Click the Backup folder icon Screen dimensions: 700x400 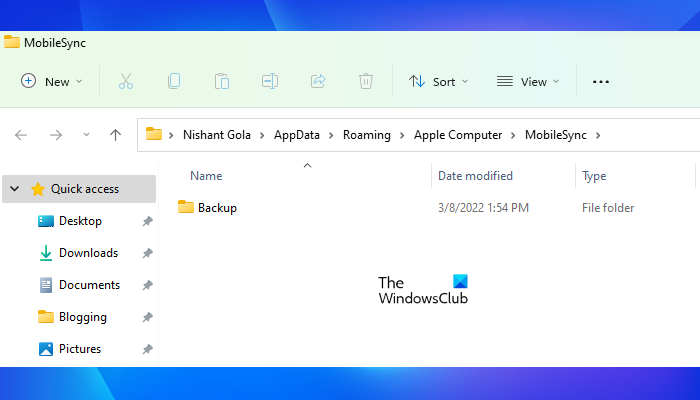tap(186, 207)
